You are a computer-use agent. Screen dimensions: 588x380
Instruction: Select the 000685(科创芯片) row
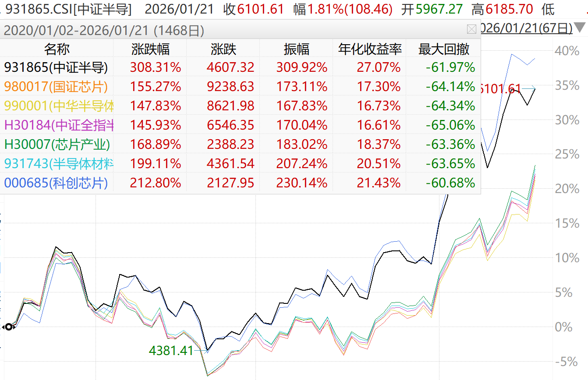coord(56,183)
